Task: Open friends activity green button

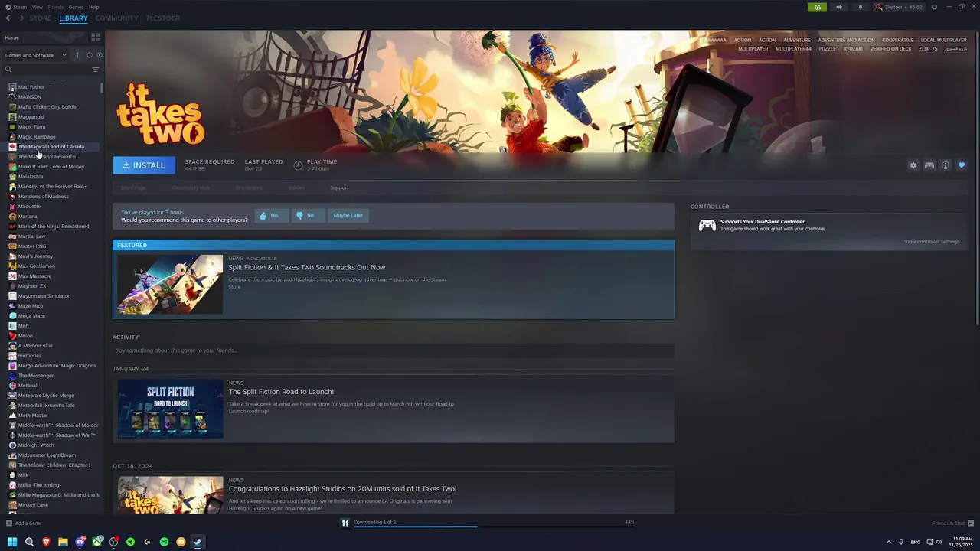Action: tap(817, 7)
